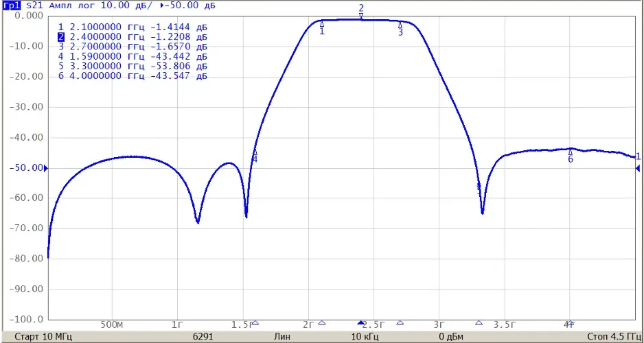Select marker 6 row at 4.0000000 ГГц
The height and width of the screenshot is (343, 644).
(x=133, y=76)
